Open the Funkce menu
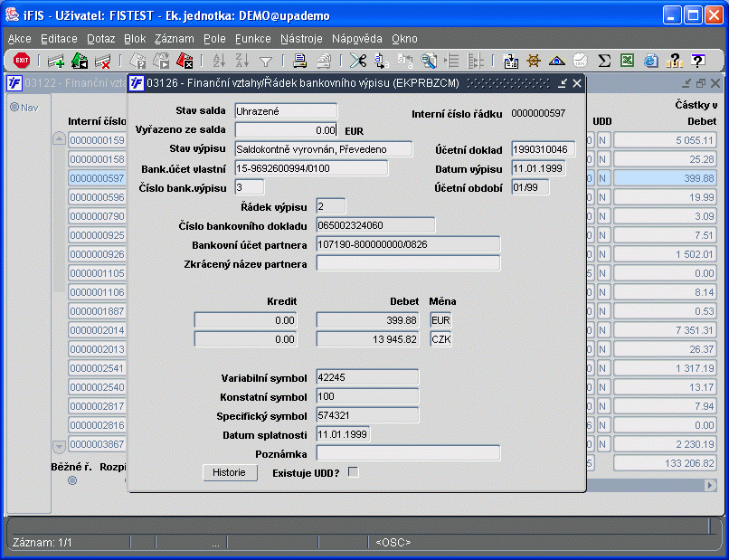This screenshot has width=729, height=560. point(253,39)
